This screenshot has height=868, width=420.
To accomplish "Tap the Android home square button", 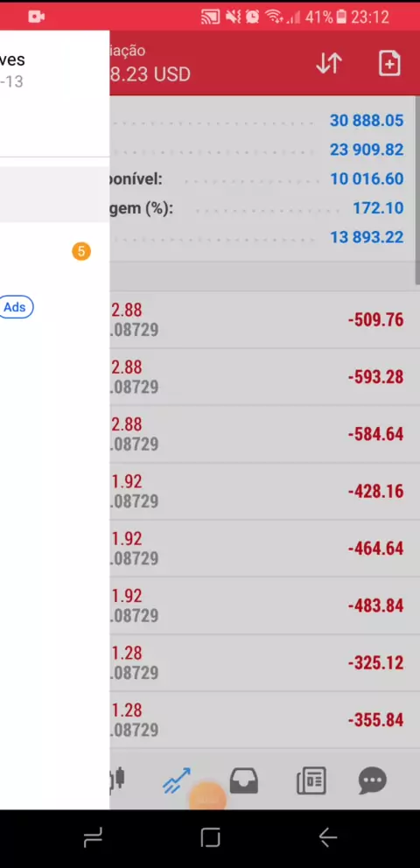I will point(210,837).
